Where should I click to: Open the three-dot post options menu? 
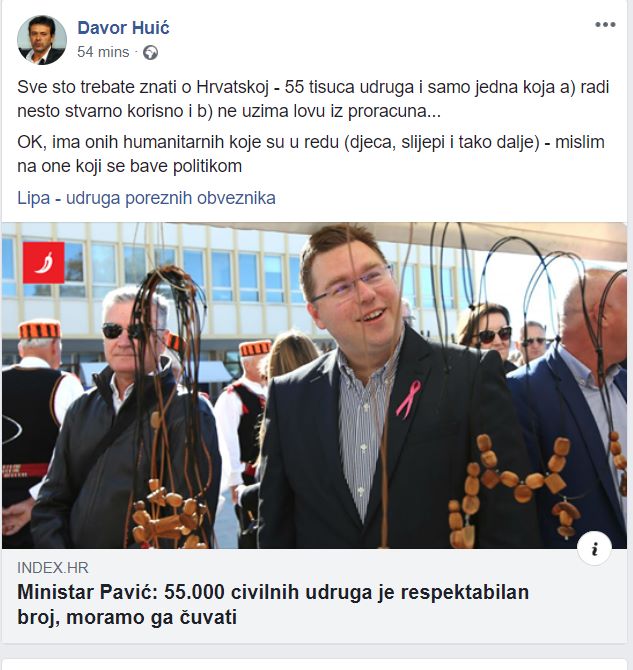605,25
